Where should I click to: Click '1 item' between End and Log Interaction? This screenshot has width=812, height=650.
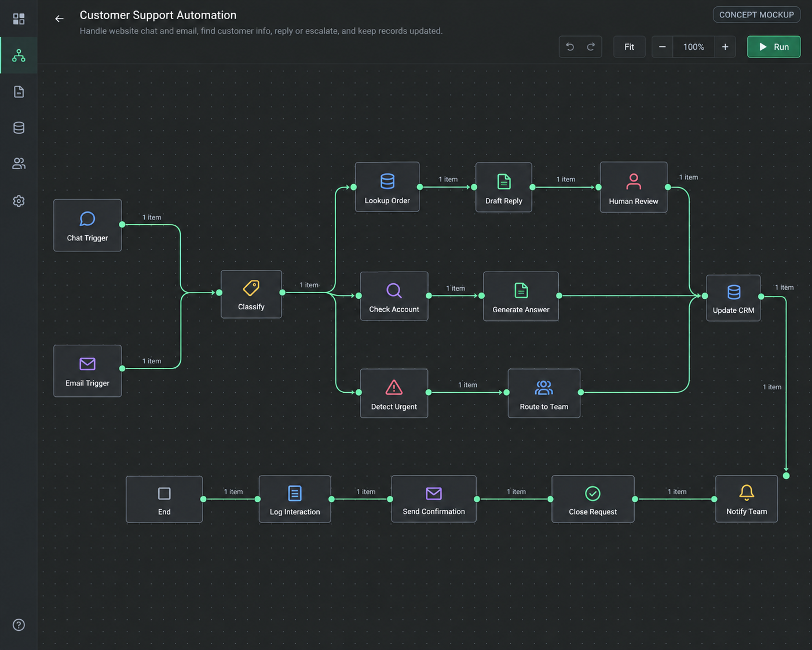tap(233, 492)
